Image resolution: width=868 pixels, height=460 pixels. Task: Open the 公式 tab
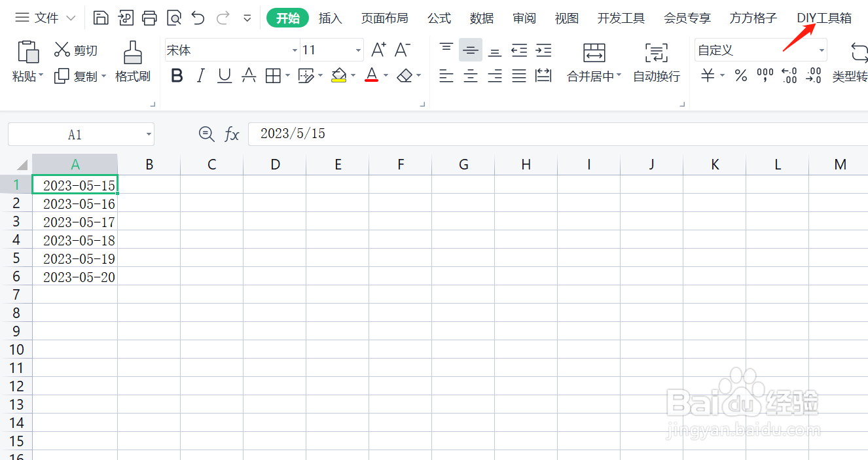pyautogui.click(x=439, y=18)
